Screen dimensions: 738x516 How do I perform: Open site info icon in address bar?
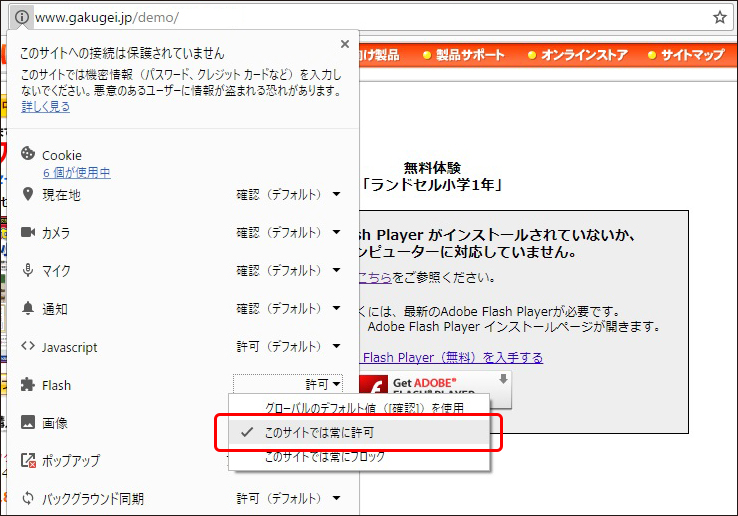[21, 17]
